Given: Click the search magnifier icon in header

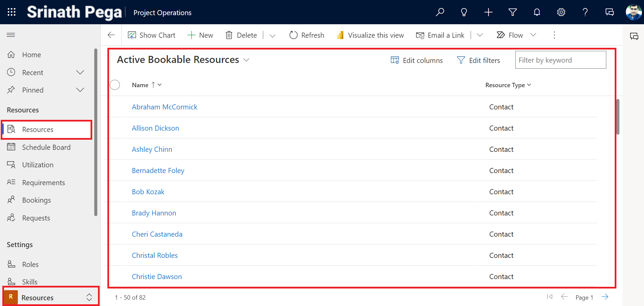Looking at the screenshot, I should pos(440,12).
